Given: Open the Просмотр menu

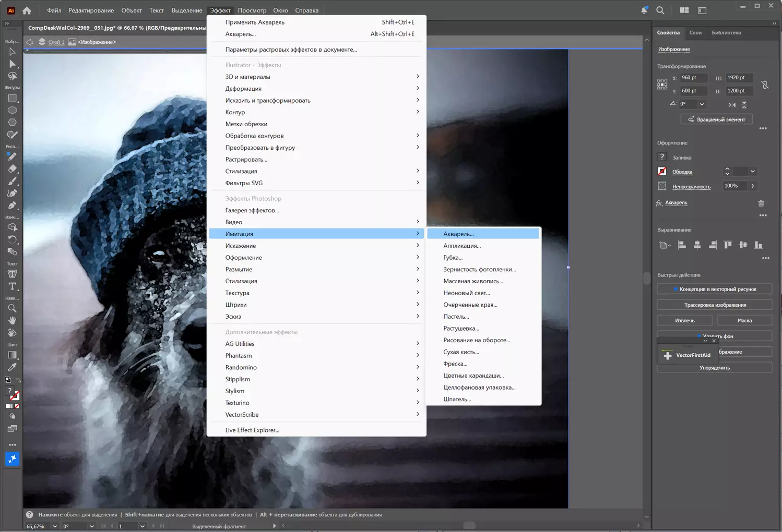Looking at the screenshot, I should (252, 10).
